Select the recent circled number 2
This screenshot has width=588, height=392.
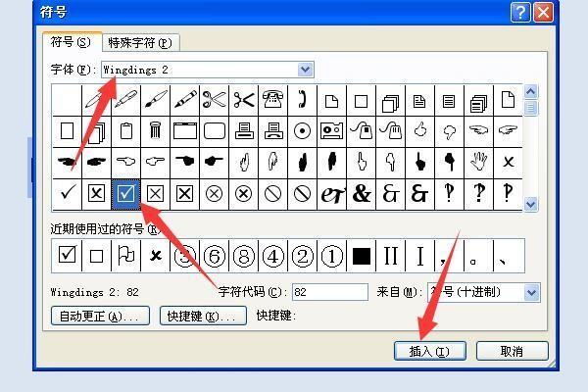[x=302, y=256]
